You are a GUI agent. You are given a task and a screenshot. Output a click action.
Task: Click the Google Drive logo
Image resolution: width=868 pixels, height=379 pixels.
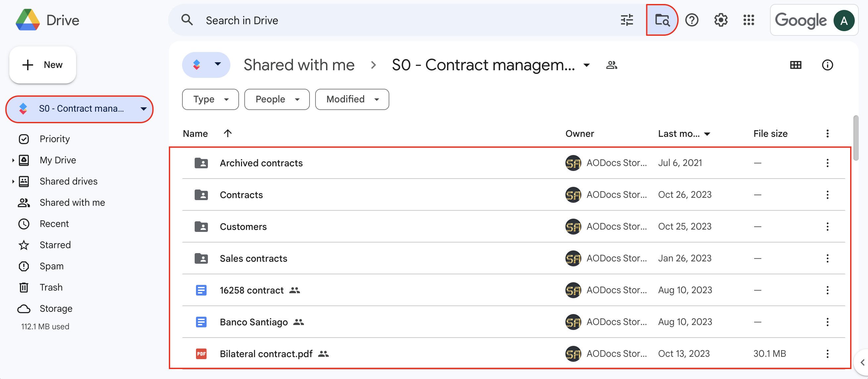click(28, 20)
